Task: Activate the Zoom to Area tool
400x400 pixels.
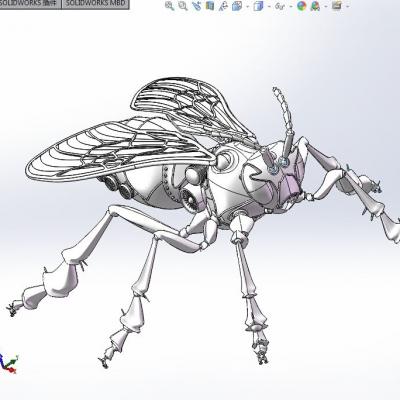Action: 183,6
